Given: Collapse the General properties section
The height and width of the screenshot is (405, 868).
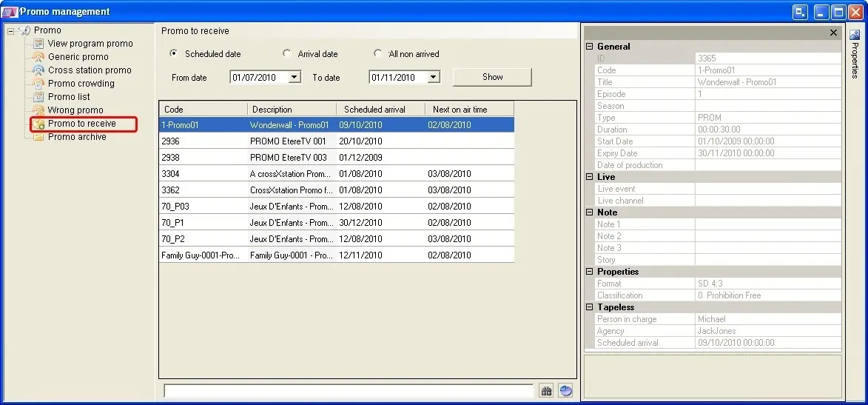Looking at the screenshot, I should point(590,47).
